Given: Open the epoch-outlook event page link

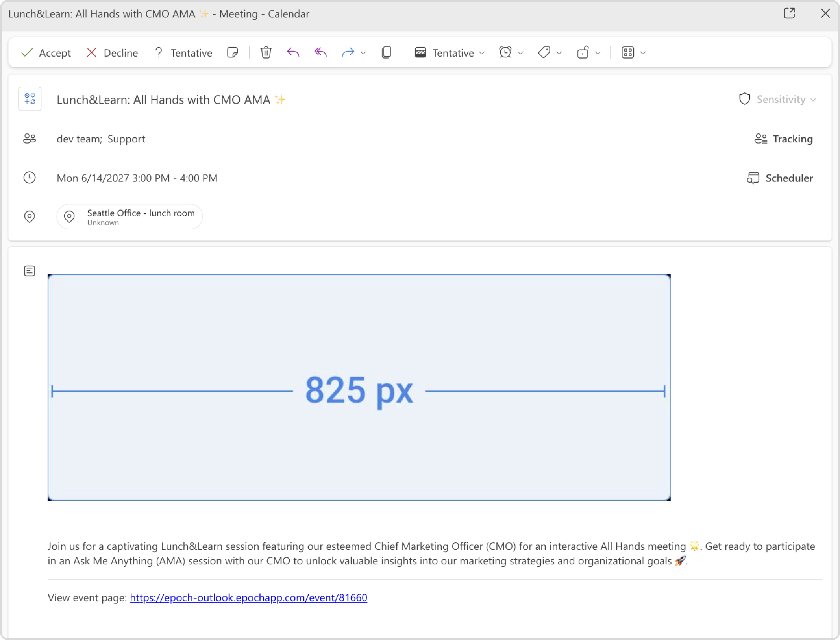Looking at the screenshot, I should [x=248, y=597].
